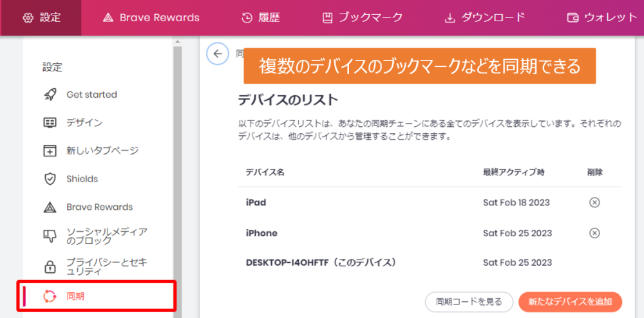The width and height of the screenshot is (644, 318).
Task: Click the download arrow icon
Action: point(451,18)
